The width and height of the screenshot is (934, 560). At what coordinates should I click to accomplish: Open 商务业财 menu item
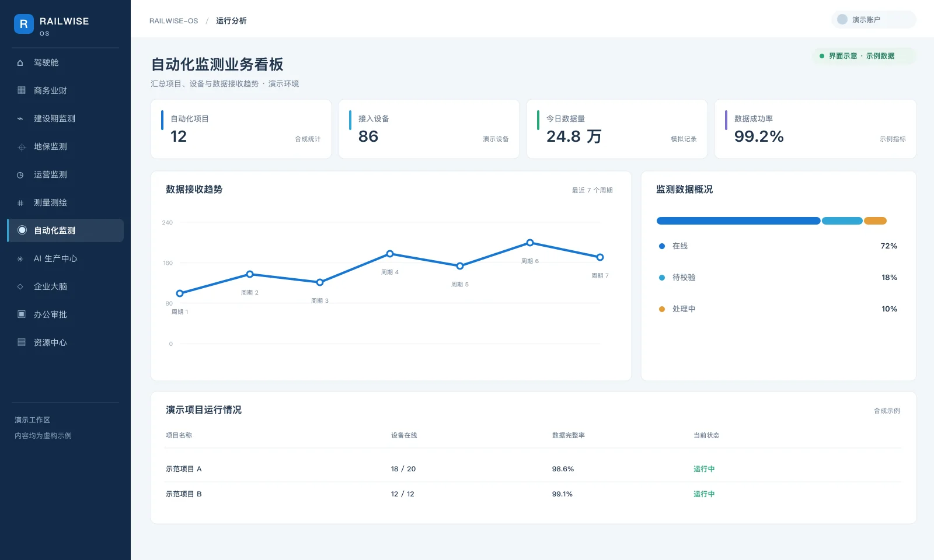[65, 90]
